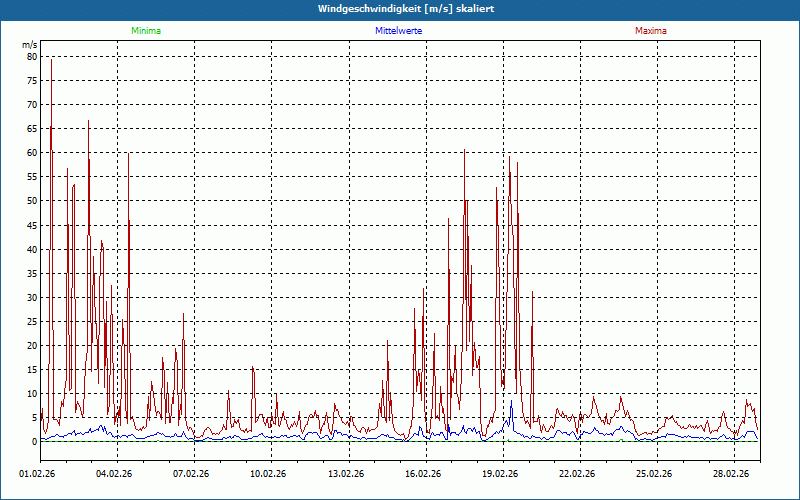This screenshot has height=500, width=800.
Task: Click the 13.02.26 x-axis label
Action: coord(344,474)
